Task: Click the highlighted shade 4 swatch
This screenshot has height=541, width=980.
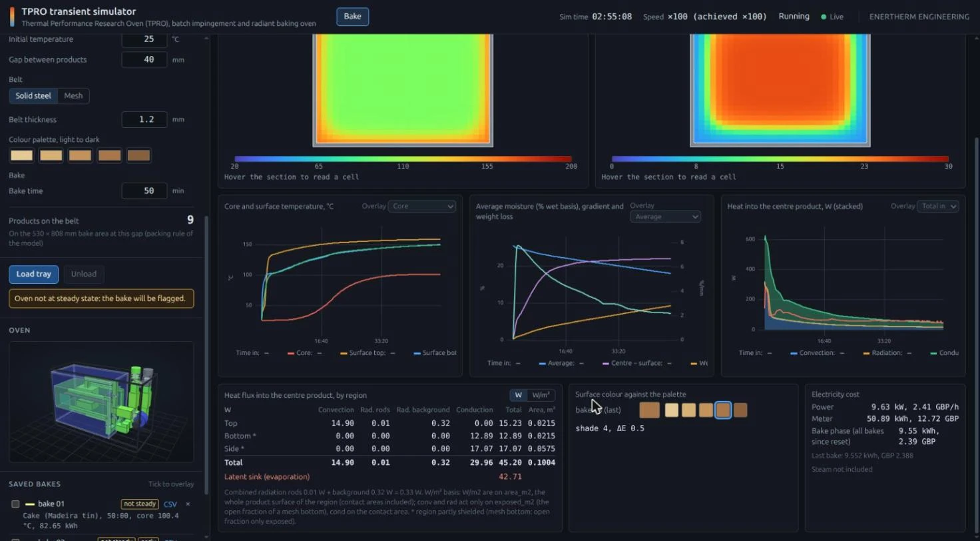Action: 723,410
